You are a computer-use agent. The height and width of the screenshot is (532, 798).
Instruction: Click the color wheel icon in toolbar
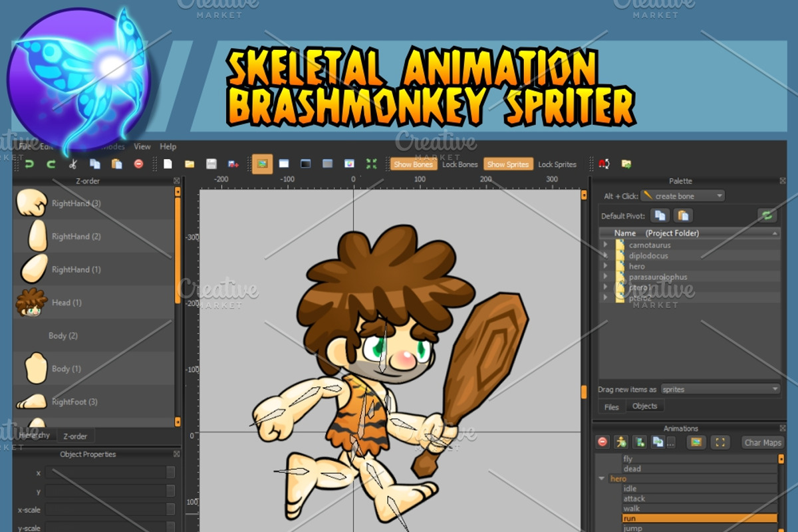click(349, 164)
